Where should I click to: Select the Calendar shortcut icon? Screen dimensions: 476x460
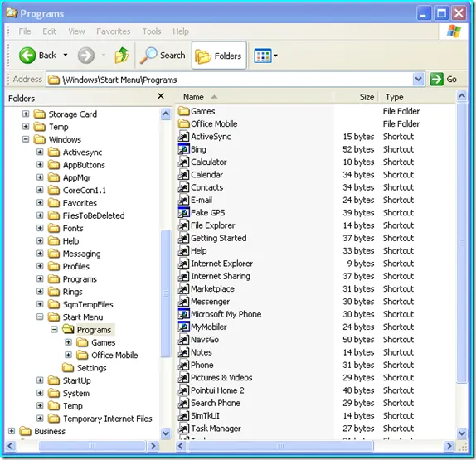[183, 175]
